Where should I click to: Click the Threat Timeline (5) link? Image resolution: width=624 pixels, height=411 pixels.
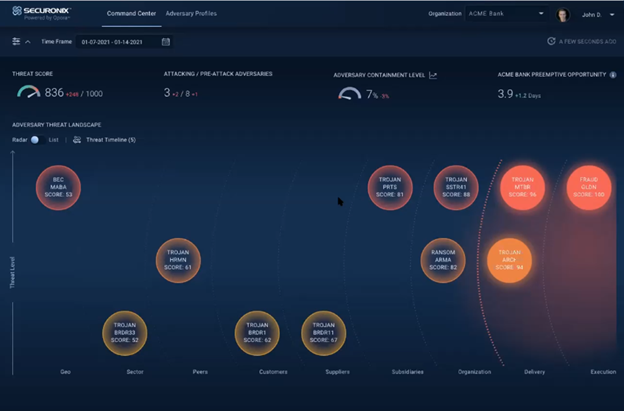[x=110, y=139]
